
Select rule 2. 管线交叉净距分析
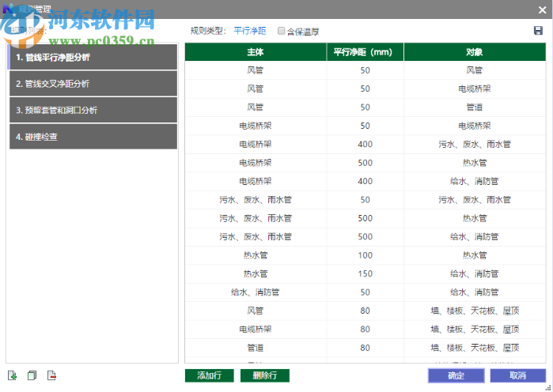(x=93, y=84)
